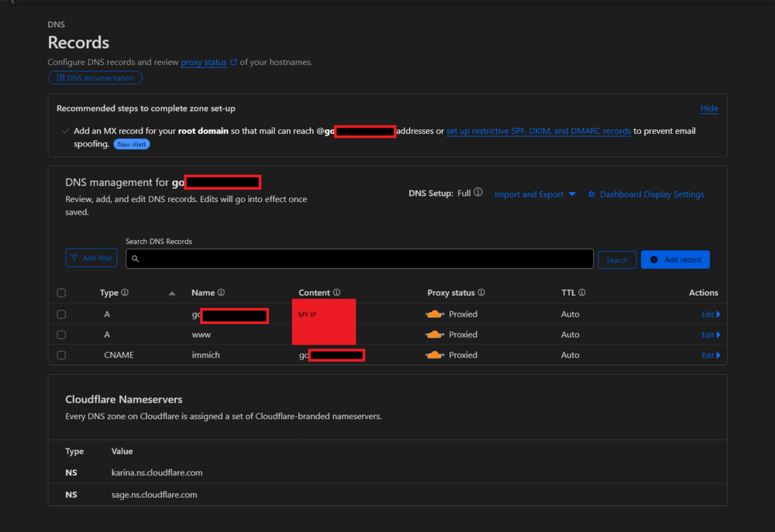
Task: Open Dashboard Display Settings
Action: point(646,194)
